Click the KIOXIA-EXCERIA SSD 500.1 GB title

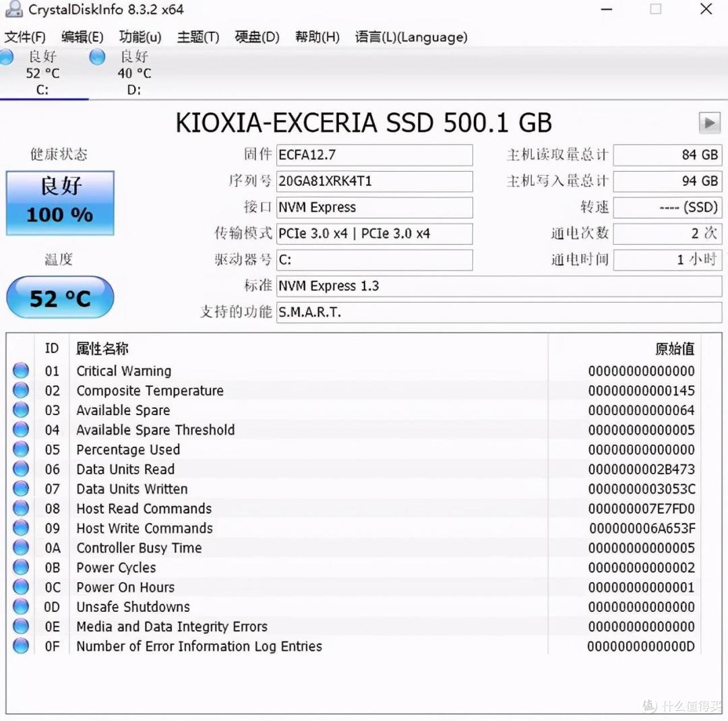click(x=363, y=123)
